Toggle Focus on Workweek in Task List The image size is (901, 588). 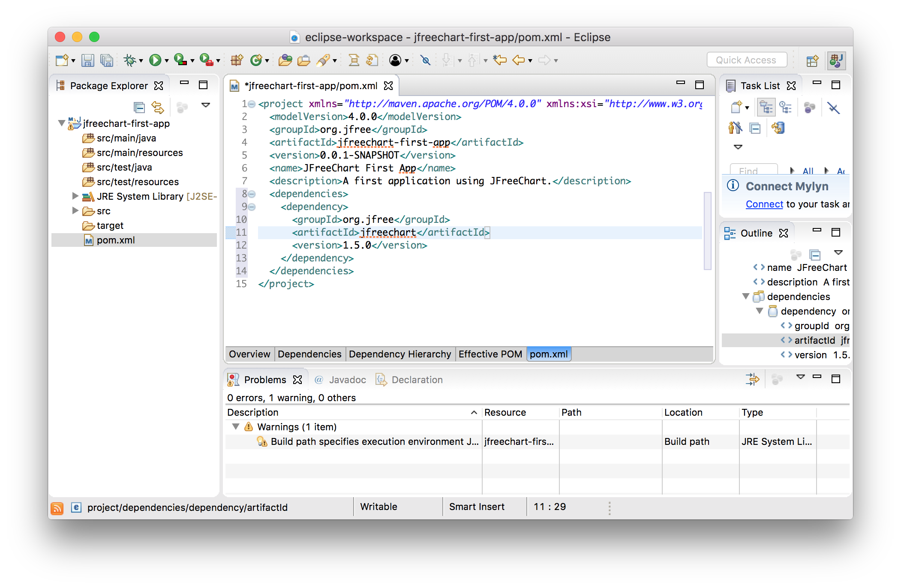click(809, 107)
